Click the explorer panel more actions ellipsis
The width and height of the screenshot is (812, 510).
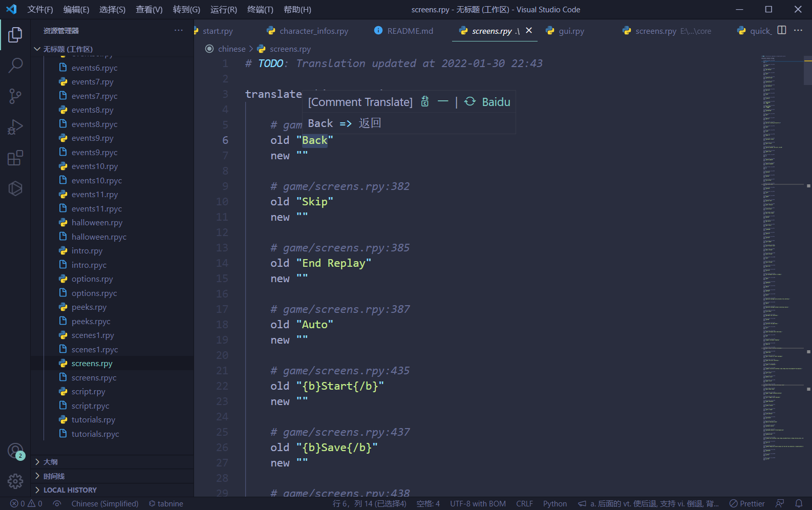178,31
